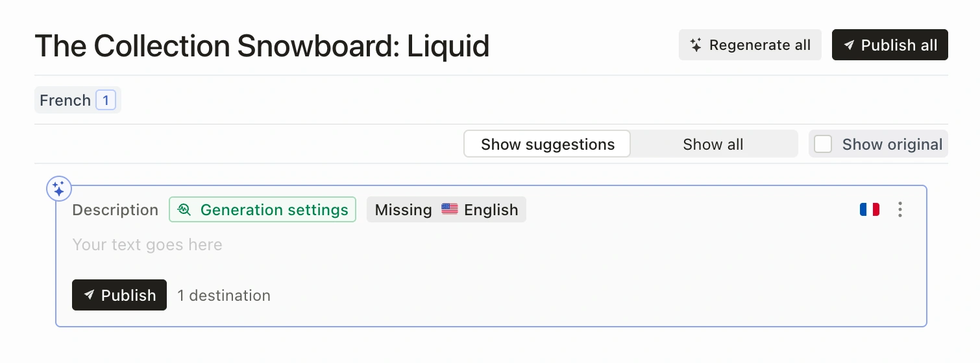
Task: Switch to Show all view
Action: coord(713,144)
